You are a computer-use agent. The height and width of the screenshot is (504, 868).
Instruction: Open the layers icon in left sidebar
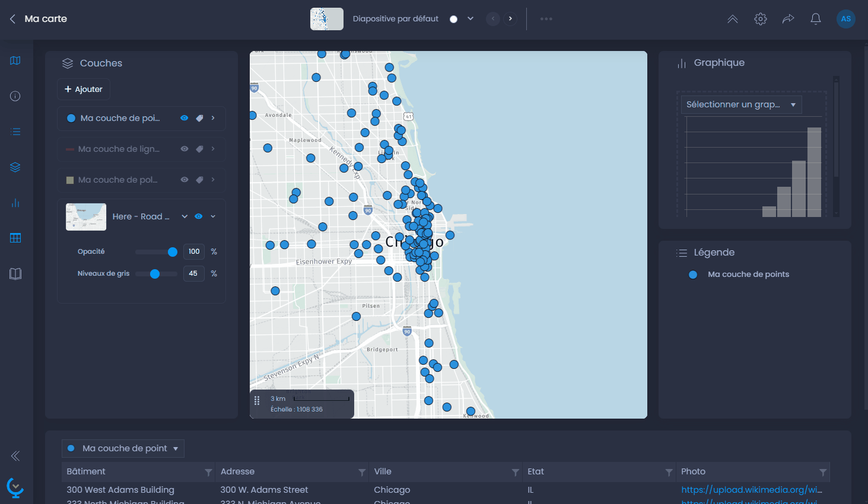(15, 167)
